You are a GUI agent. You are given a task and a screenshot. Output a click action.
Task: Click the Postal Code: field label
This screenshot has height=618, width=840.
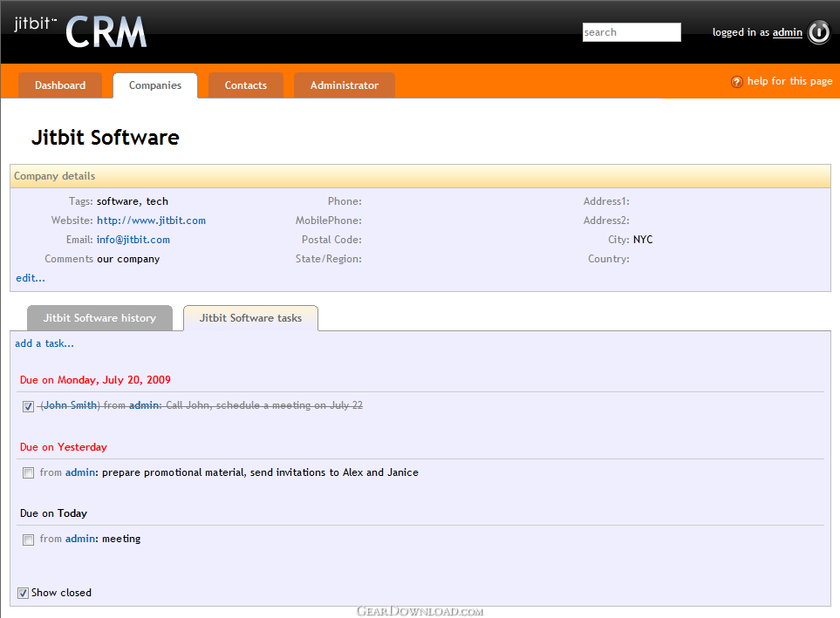331,240
